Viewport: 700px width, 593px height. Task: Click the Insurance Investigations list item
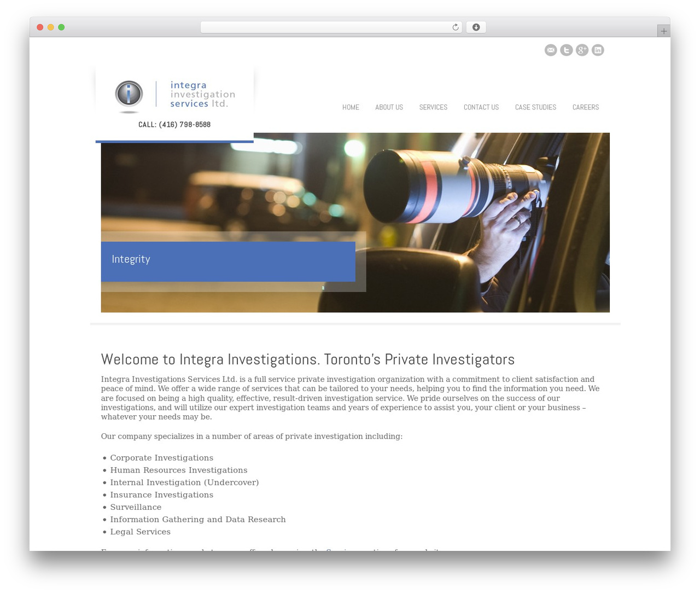(x=161, y=495)
